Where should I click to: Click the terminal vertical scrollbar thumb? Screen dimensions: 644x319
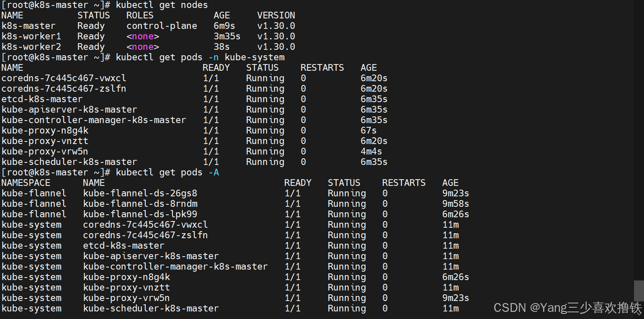click(639, 291)
